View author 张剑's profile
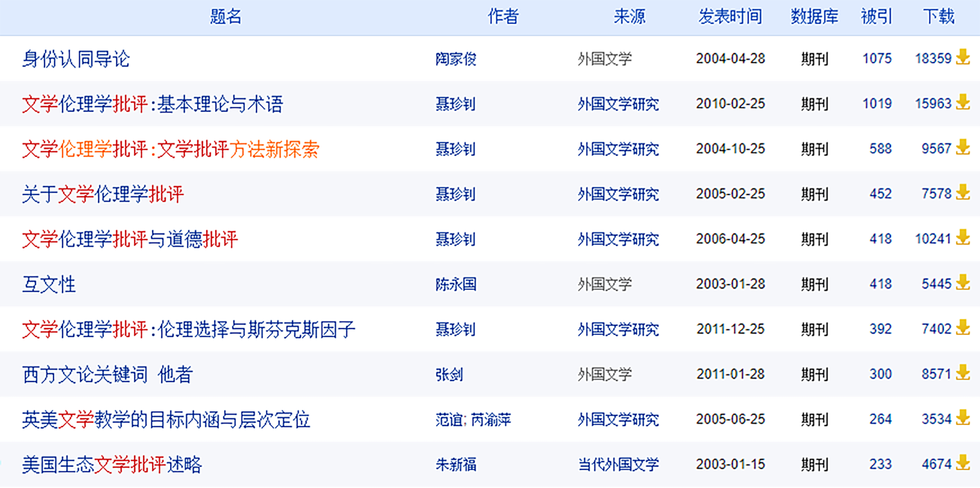 (449, 374)
